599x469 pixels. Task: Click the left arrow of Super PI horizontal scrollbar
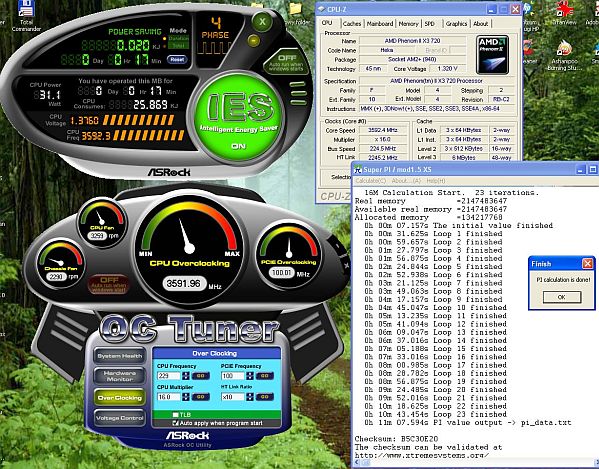pos(357,463)
